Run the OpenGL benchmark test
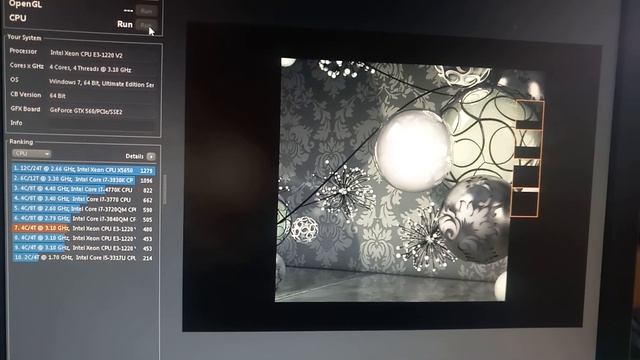The image size is (640, 360). point(147,10)
